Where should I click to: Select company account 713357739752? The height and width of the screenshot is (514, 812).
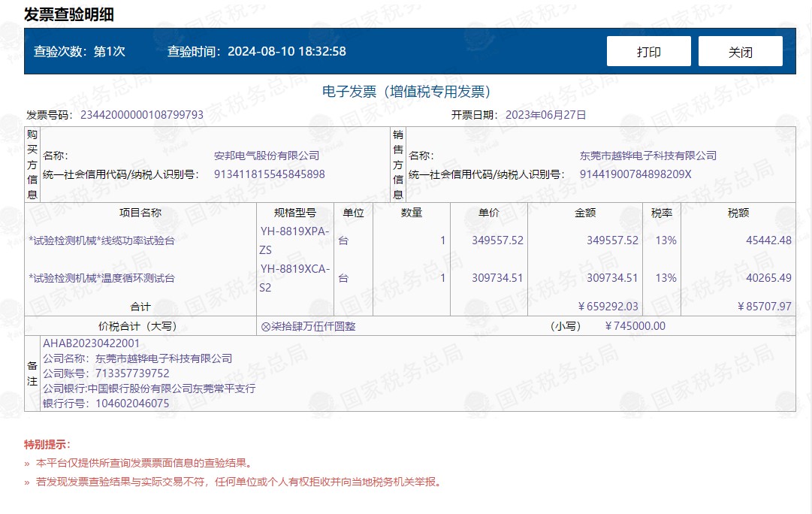[132, 373]
